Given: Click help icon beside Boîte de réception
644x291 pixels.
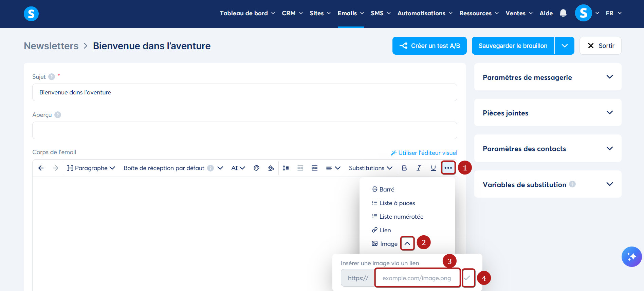Looking at the screenshot, I should coord(210,168).
